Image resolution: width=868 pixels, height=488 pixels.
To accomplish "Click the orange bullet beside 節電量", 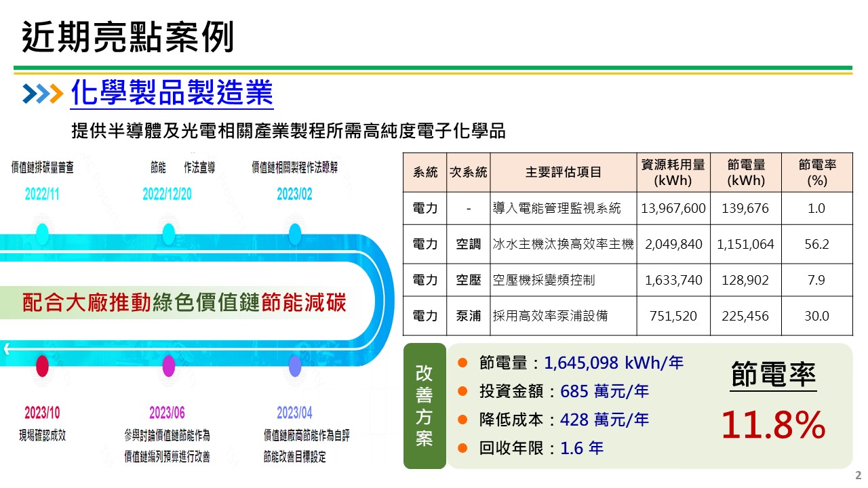I will click(x=465, y=363).
